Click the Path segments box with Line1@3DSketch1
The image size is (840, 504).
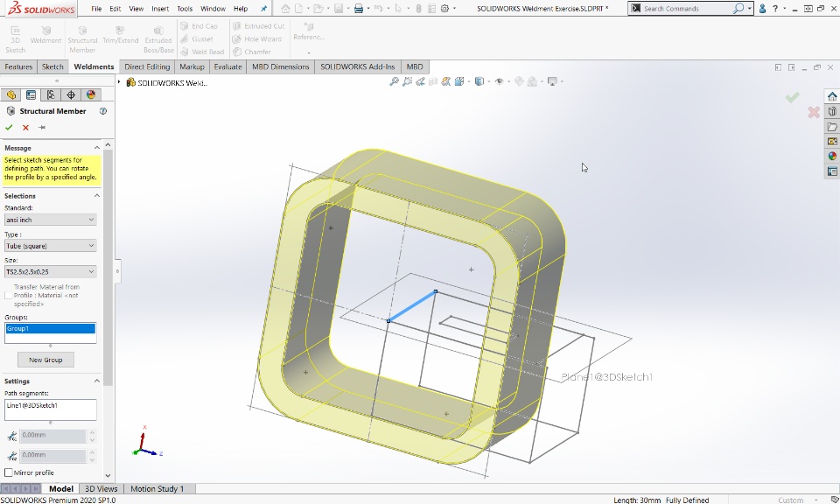click(51, 409)
